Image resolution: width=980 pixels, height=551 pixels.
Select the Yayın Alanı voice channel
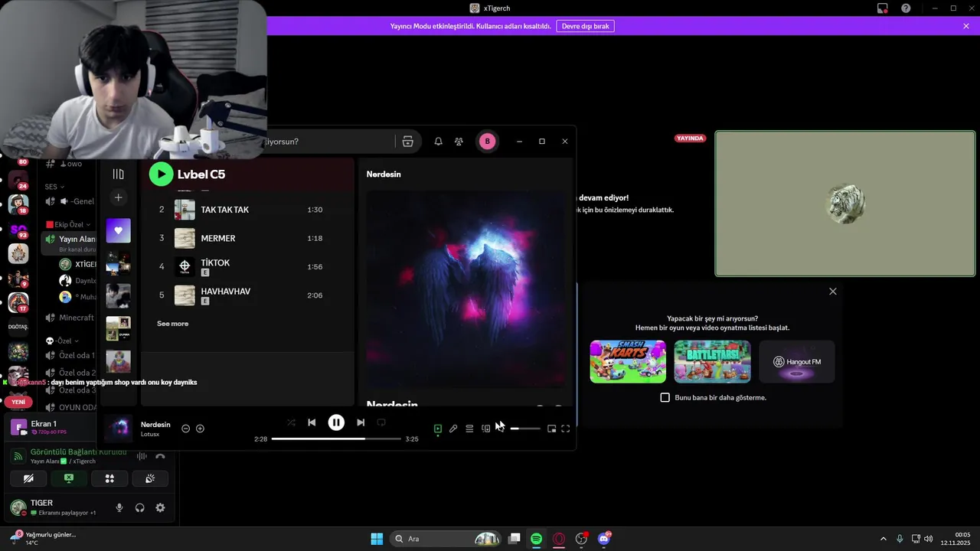(70, 243)
